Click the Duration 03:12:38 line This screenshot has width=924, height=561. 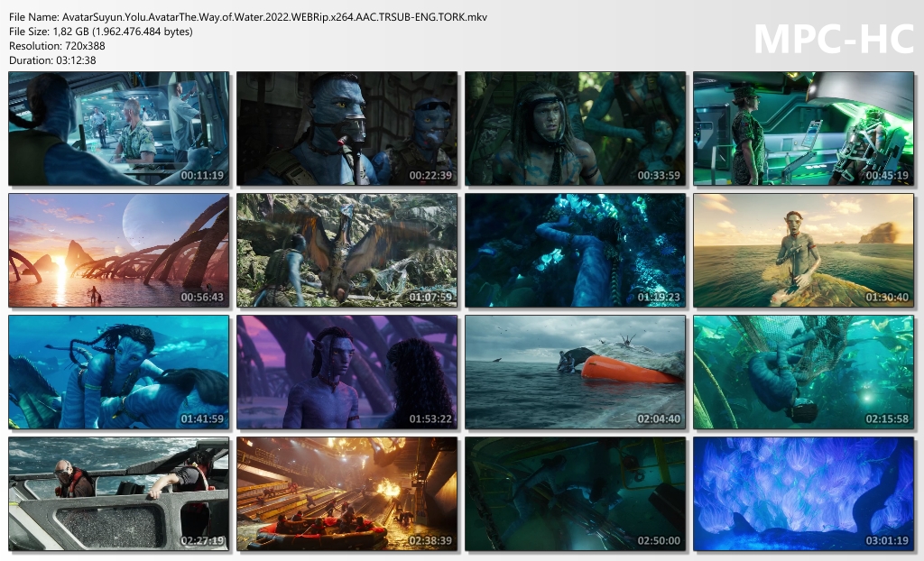click(52, 60)
